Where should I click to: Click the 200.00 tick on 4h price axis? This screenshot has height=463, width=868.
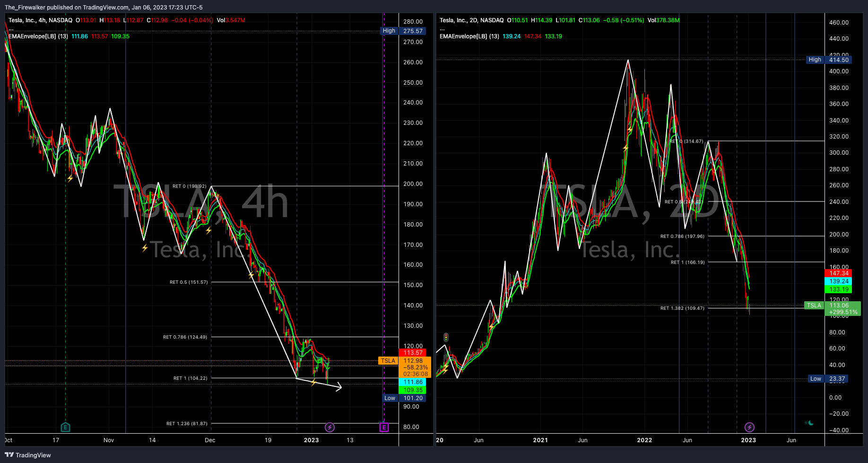413,184
